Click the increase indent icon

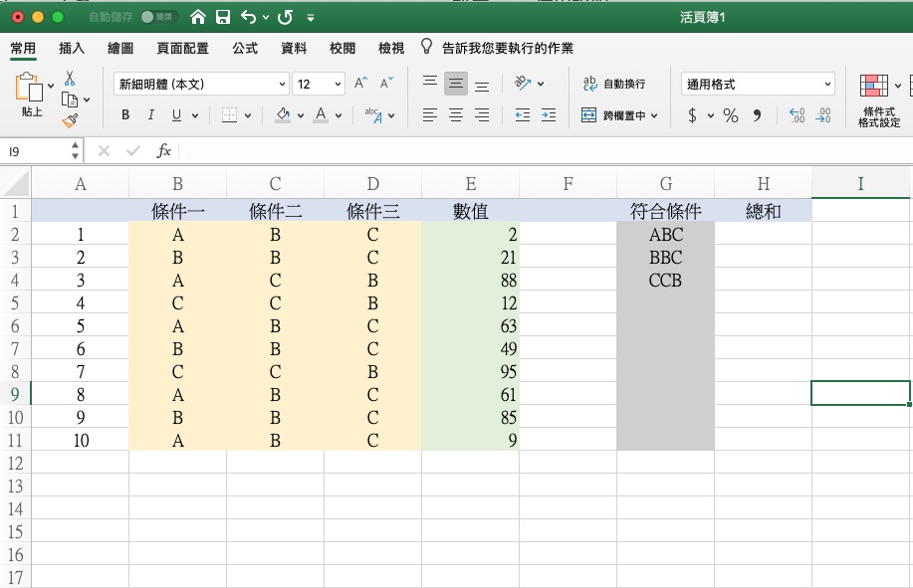[x=548, y=115]
